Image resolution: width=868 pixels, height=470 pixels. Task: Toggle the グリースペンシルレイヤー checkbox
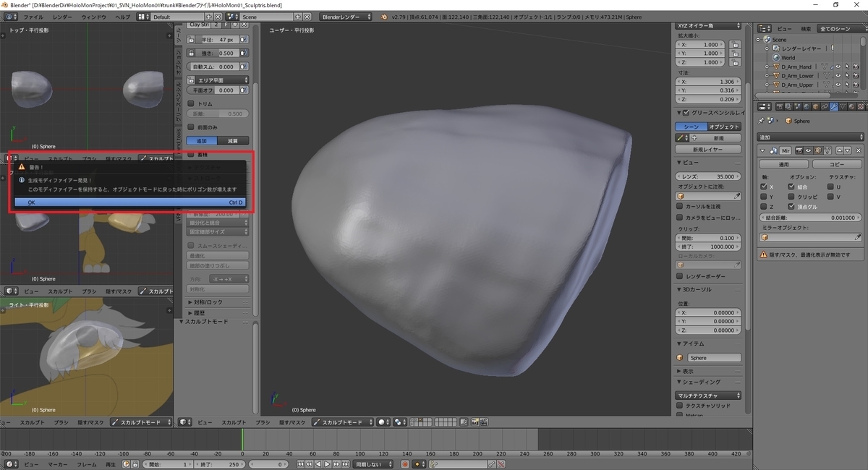[686, 113]
